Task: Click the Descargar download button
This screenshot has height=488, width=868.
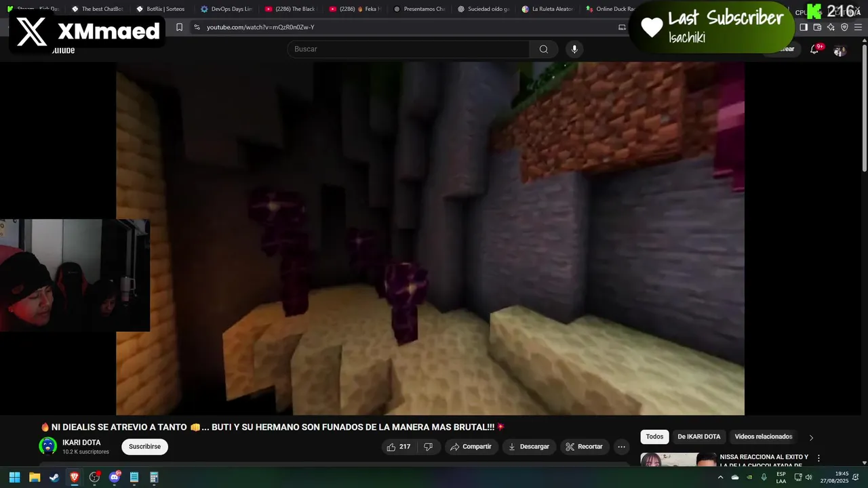Action: pos(528,447)
